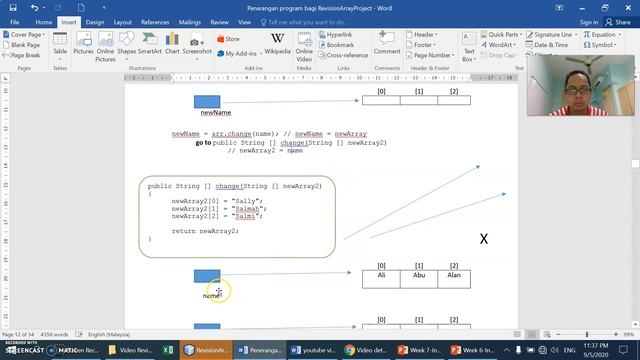Open the Text Box dropdown
Screen dimensions: 640x360
pyautogui.click(x=469, y=47)
